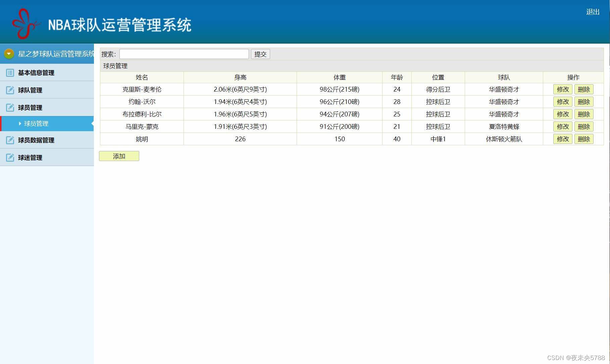Click age cell 28 in 约翰-沃尔 row
The width and height of the screenshot is (610, 364).
coord(397,102)
